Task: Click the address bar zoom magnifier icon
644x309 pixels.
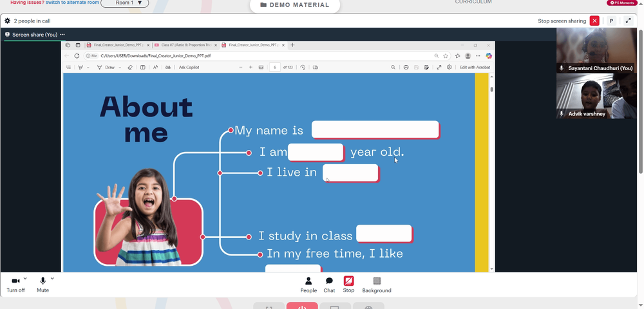Action: (436, 56)
